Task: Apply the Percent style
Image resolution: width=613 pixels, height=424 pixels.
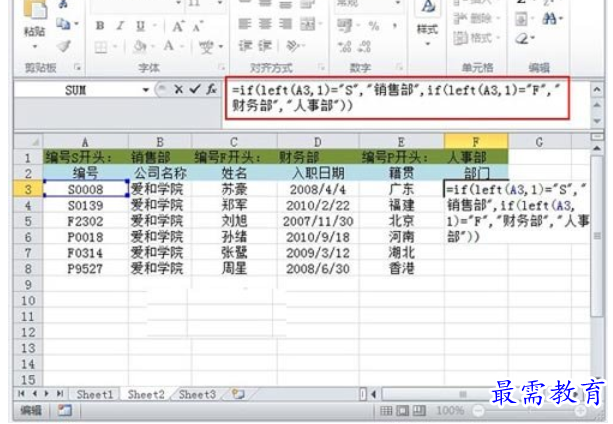Action: click(x=374, y=26)
